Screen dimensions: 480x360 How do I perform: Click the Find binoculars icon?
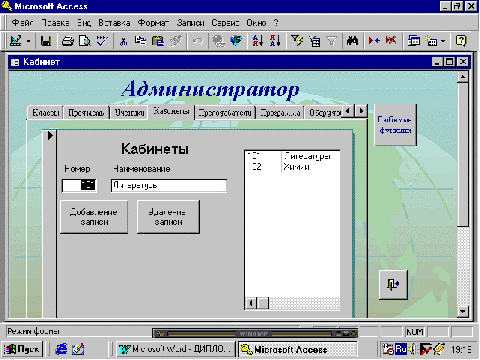pyautogui.click(x=352, y=41)
